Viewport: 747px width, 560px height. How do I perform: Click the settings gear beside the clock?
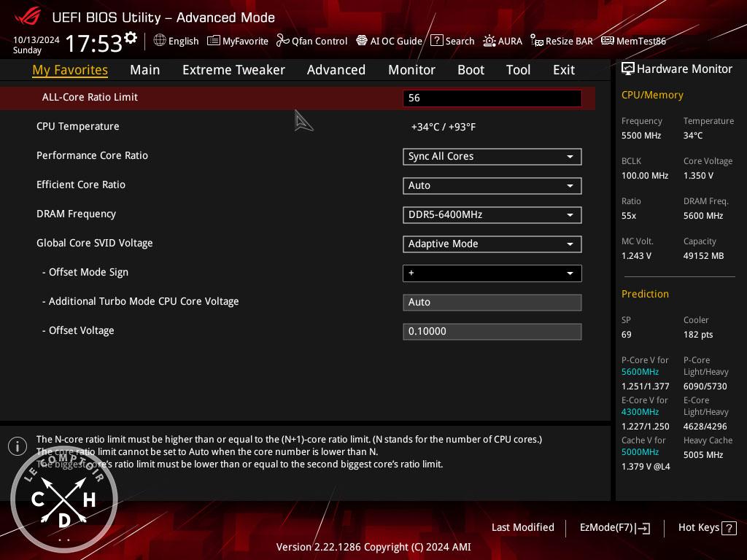[x=131, y=38]
